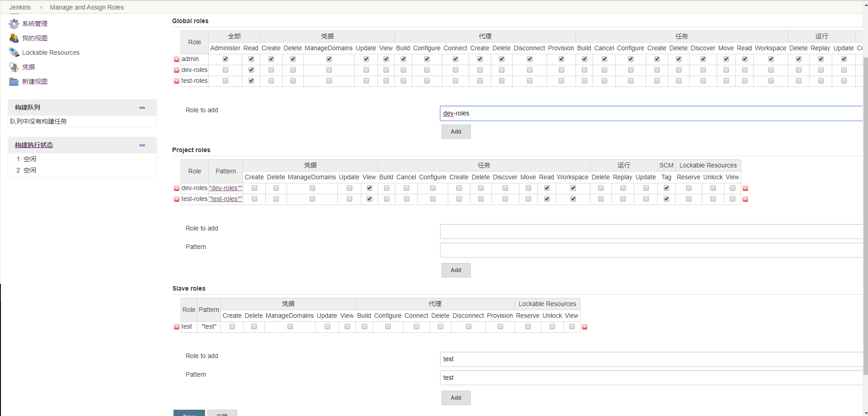Collapse the 构建队列 panel
The image size is (868, 416).
click(142, 108)
